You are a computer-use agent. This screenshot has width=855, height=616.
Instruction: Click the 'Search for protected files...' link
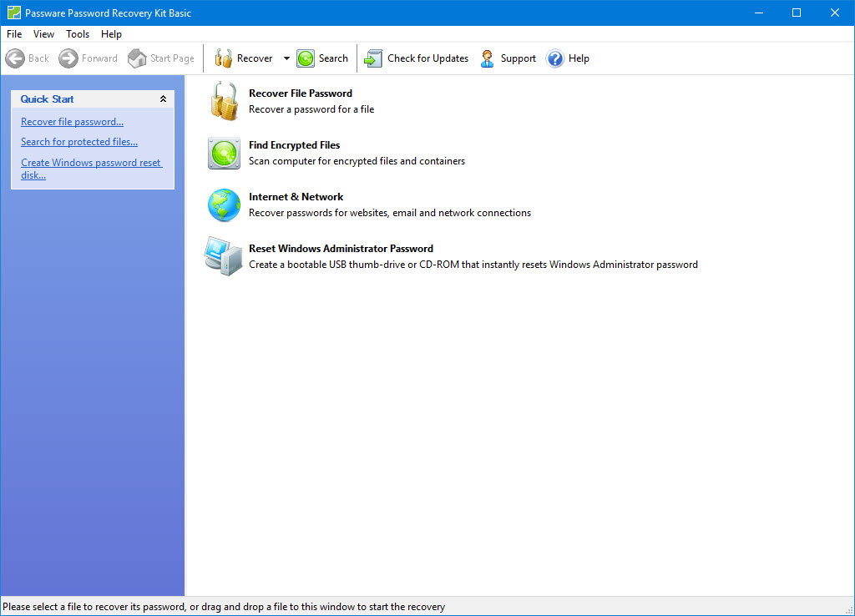pos(79,142)
